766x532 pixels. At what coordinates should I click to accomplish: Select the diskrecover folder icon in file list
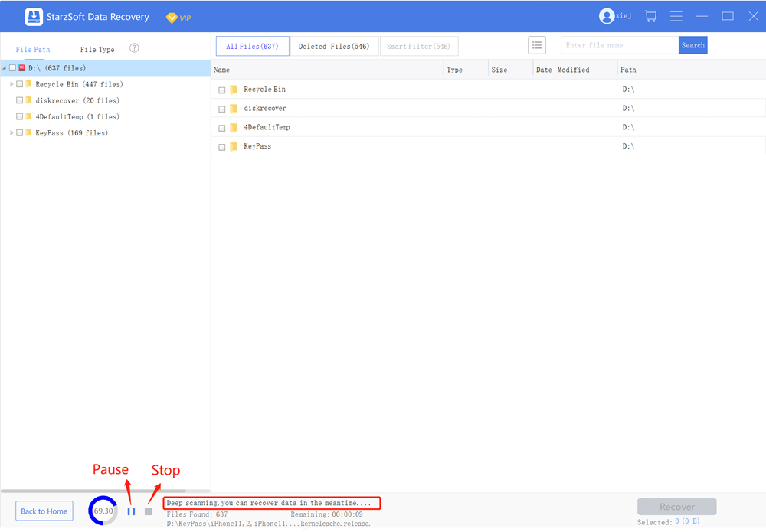point(234,109)
